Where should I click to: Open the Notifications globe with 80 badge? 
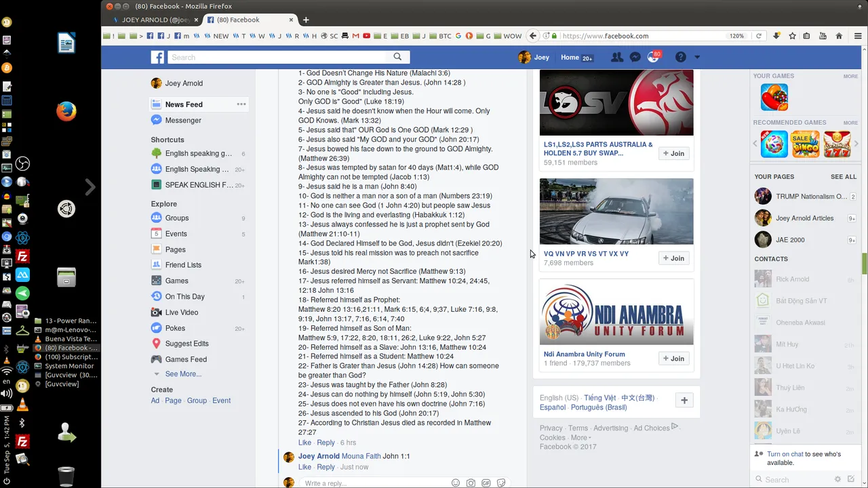coord(653,58)
